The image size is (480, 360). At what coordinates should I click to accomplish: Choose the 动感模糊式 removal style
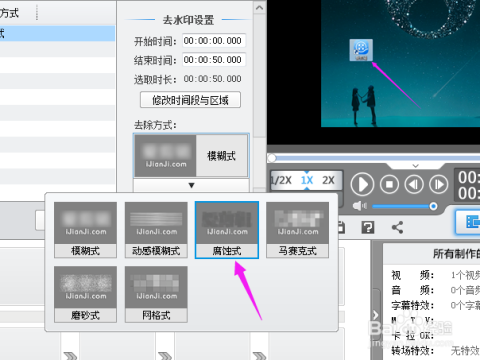156,230
